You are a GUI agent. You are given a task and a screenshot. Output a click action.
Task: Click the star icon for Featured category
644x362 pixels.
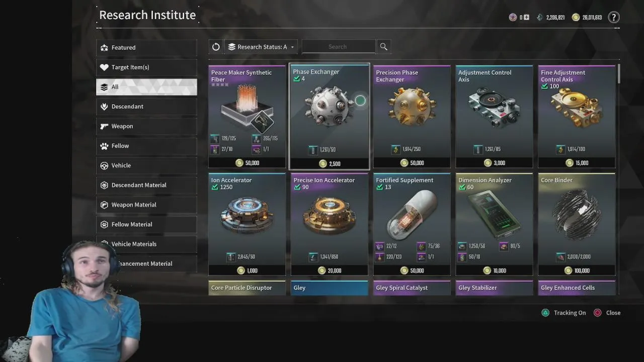104,48
